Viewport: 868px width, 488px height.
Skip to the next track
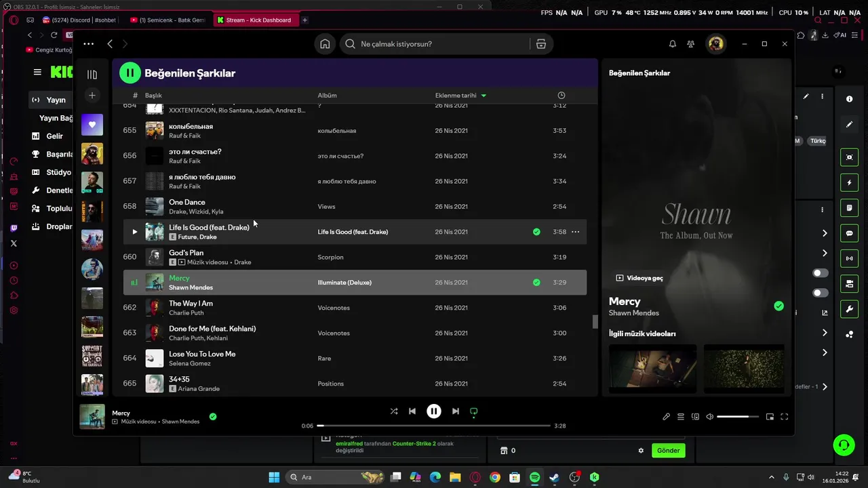456,411
